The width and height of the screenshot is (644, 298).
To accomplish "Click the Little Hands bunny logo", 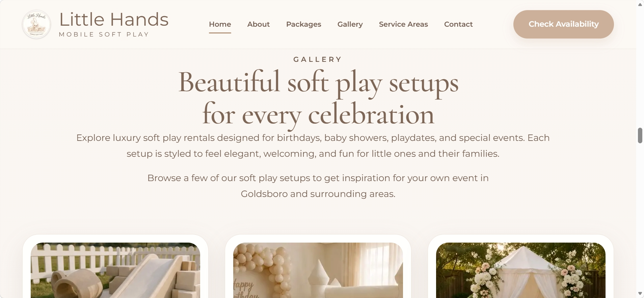I will point(36,24).
